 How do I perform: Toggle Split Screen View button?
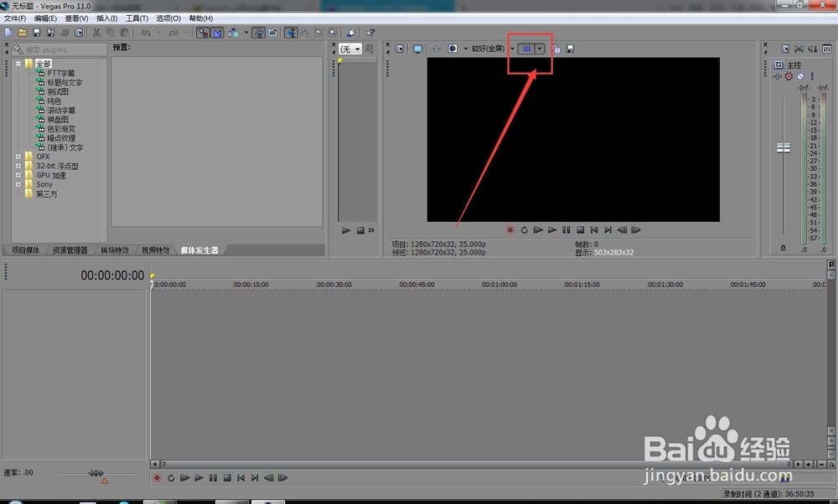pos(453,49)
